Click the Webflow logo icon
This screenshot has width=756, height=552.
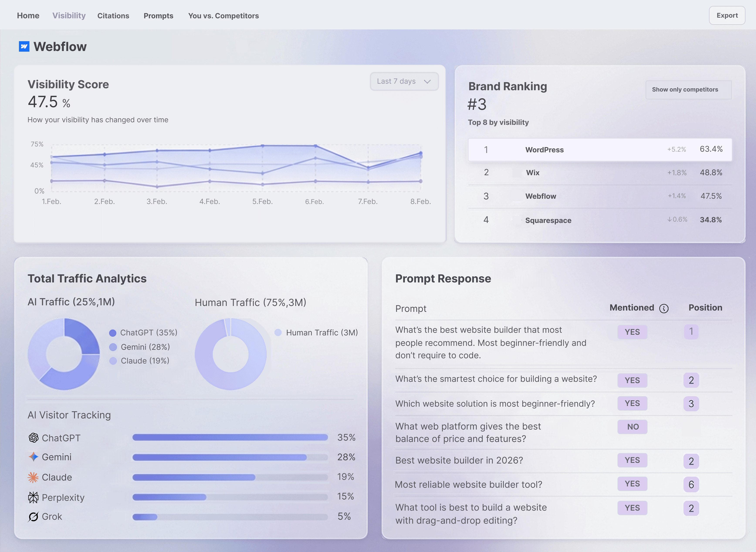coord(24,46)
